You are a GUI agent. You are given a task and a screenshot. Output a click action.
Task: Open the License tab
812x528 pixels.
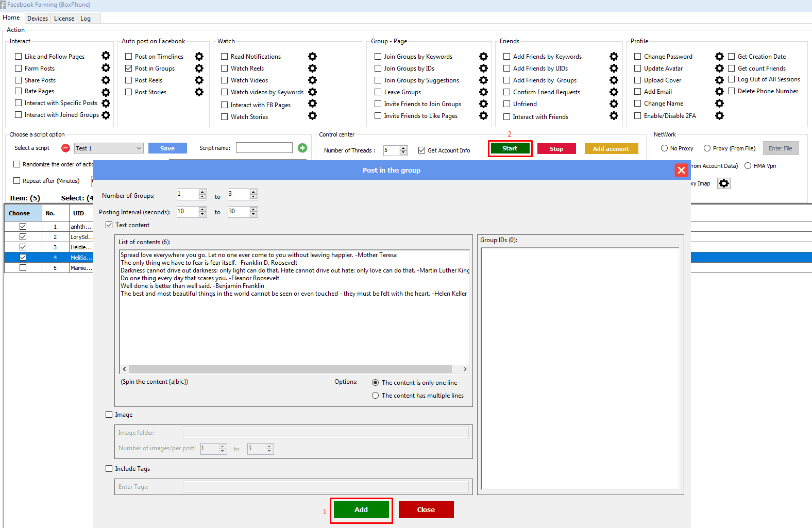[x=64, y=19]
